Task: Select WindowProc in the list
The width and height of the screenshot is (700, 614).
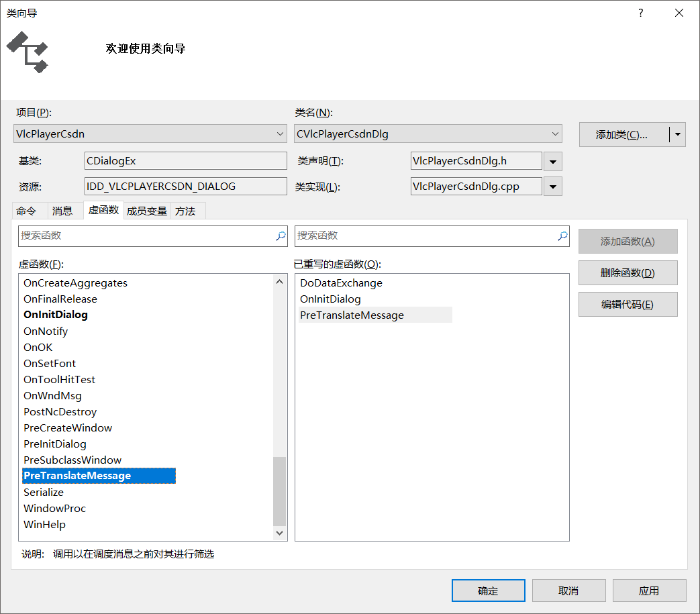Action: click(x=54, y=508)
